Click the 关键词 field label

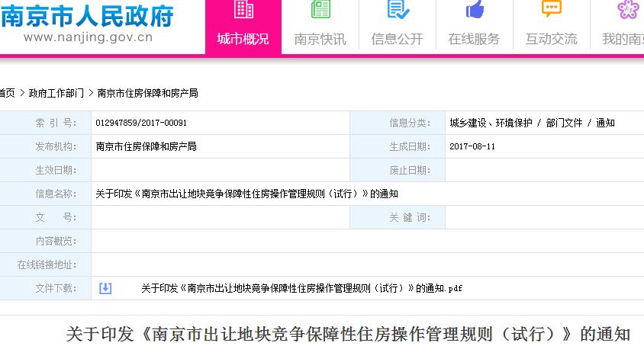410,217
